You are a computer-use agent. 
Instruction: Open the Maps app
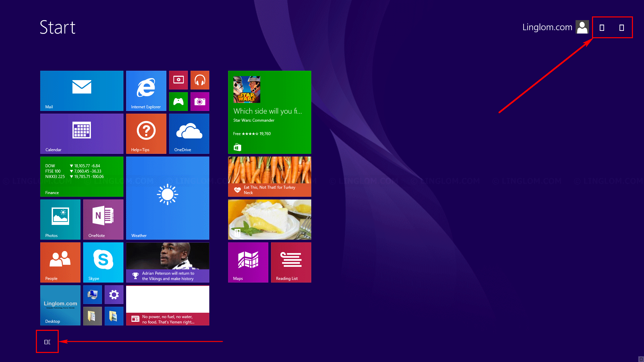tap(248, 262)
